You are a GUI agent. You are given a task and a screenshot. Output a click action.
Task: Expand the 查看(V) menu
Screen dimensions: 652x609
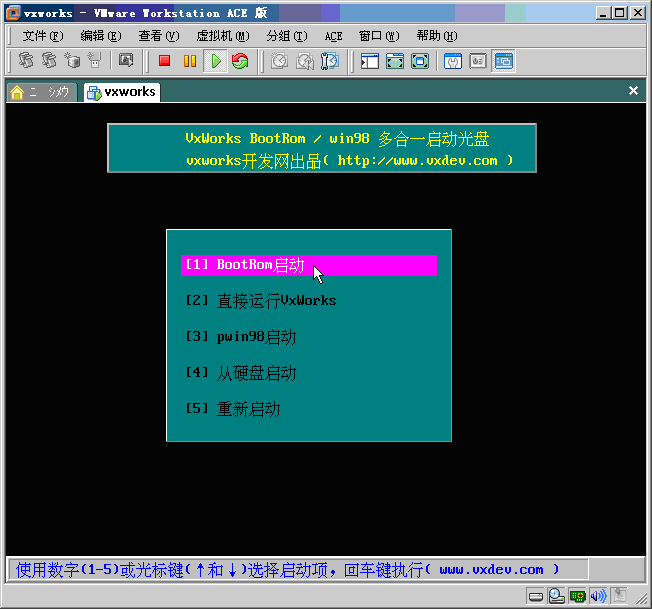click(158, 35)
